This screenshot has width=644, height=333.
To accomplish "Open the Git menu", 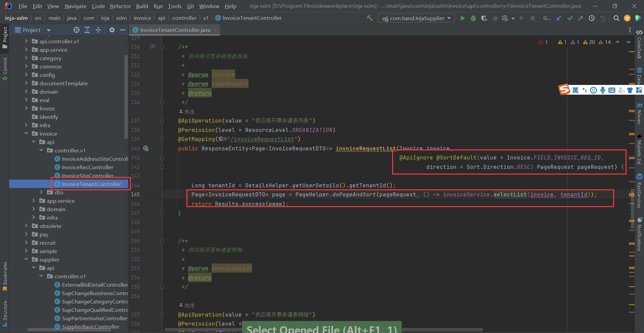I will 191,6.
